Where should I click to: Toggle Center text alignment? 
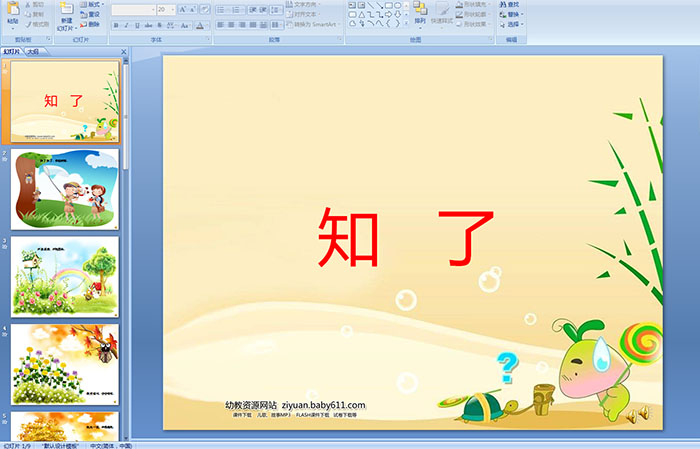tap(231, 25)
